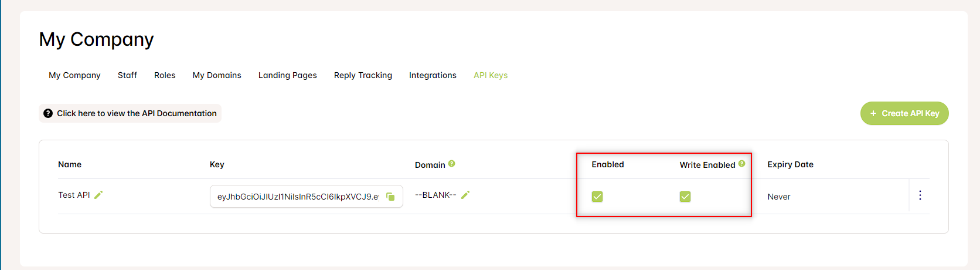Open the My Domains tab
The height and width of the screenshot is (270, 980).
[217, 75]
